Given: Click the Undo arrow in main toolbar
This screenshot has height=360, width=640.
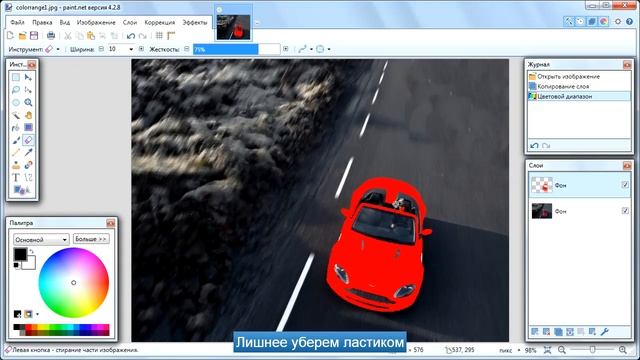Looking at the screenshot, I should click(131, 36).
